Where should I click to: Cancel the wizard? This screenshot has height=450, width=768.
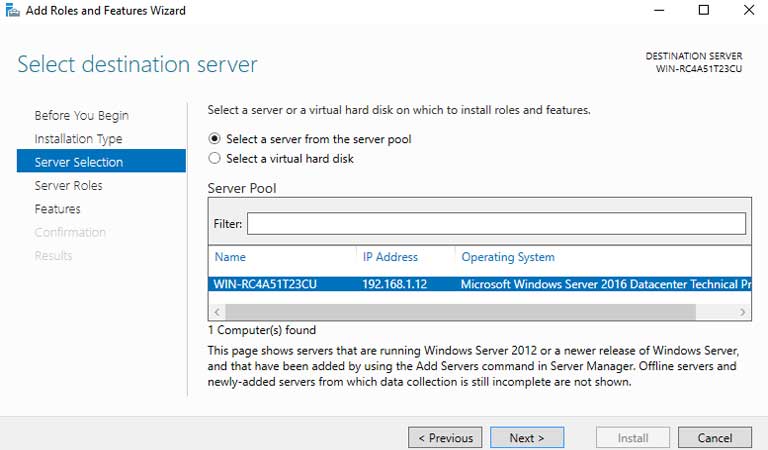714,438
